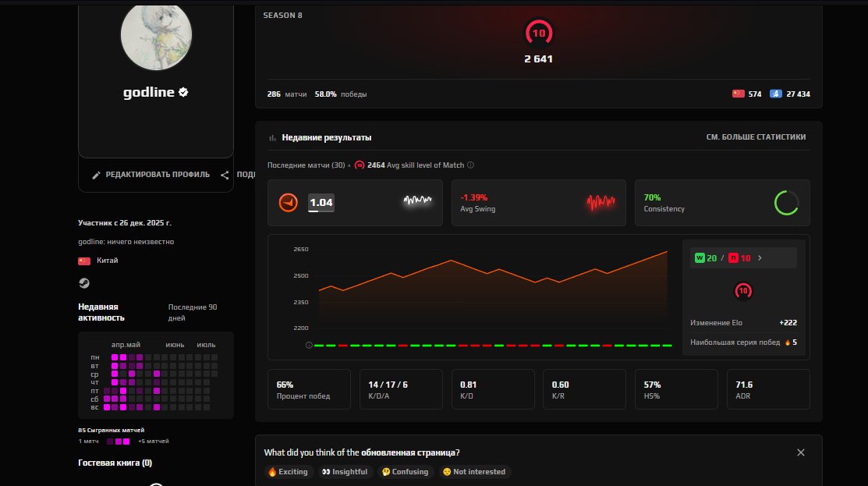Viewport: 868px width, 486px height.
Task: Open См. больше статистики link
Action: 756,137
